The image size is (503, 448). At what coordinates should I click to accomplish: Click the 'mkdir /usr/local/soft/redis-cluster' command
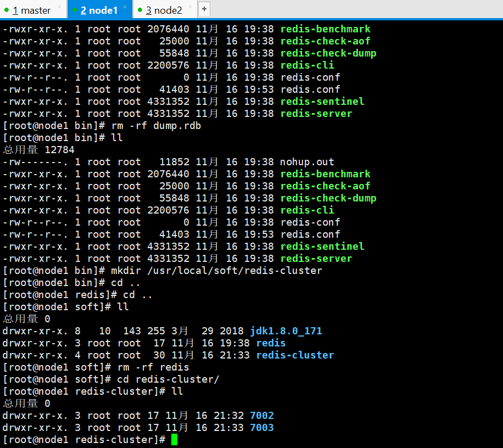click(x=163, y=271)
